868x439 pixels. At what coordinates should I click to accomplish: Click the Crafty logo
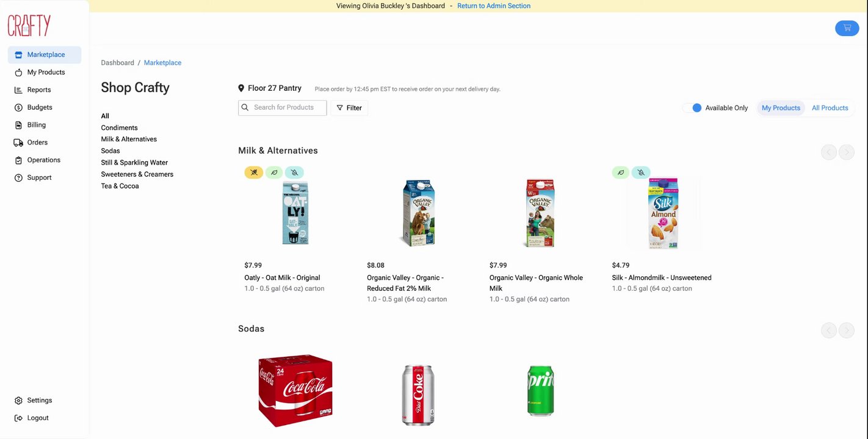(x=29, y=26)
